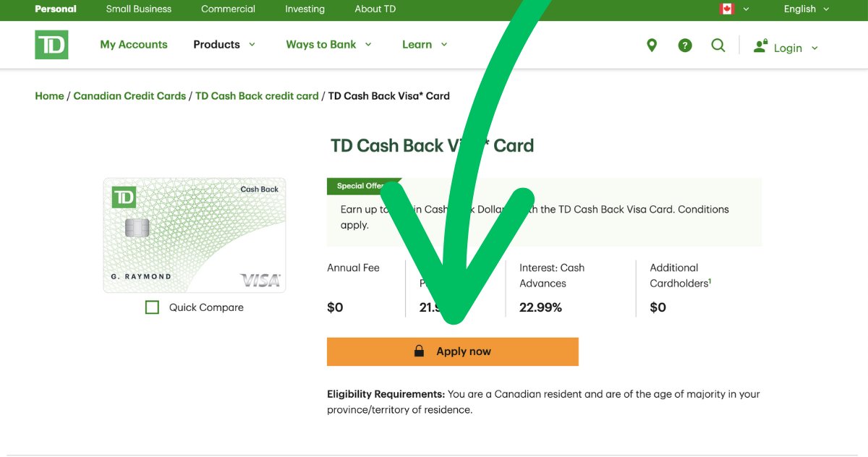This screenshot has width=868, height=457.
Task: Expand the Learn dropdown menu
Action: [425, 45]
